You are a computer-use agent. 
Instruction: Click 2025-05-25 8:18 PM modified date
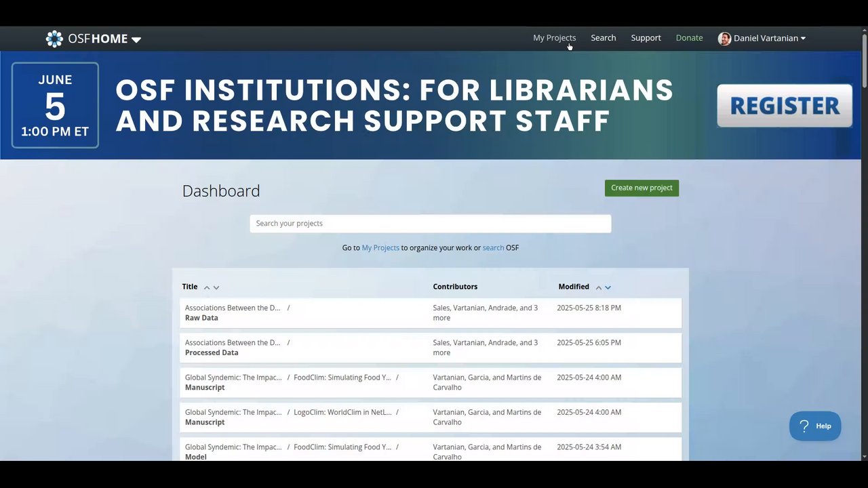589,308
